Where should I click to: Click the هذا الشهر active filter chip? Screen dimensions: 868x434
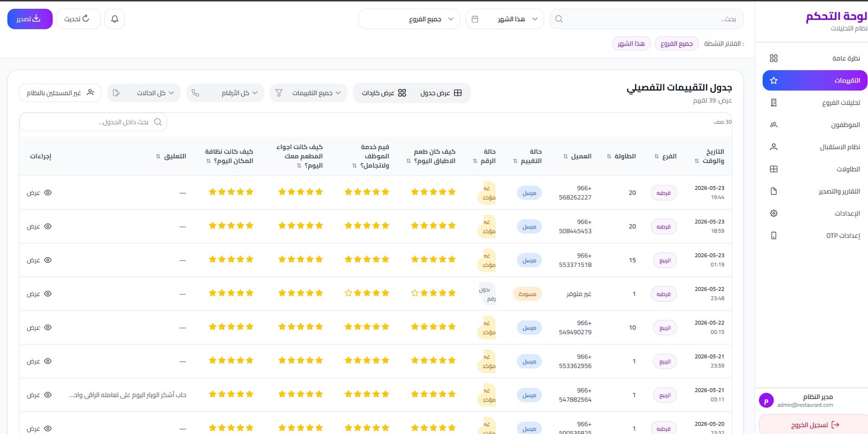631,43
